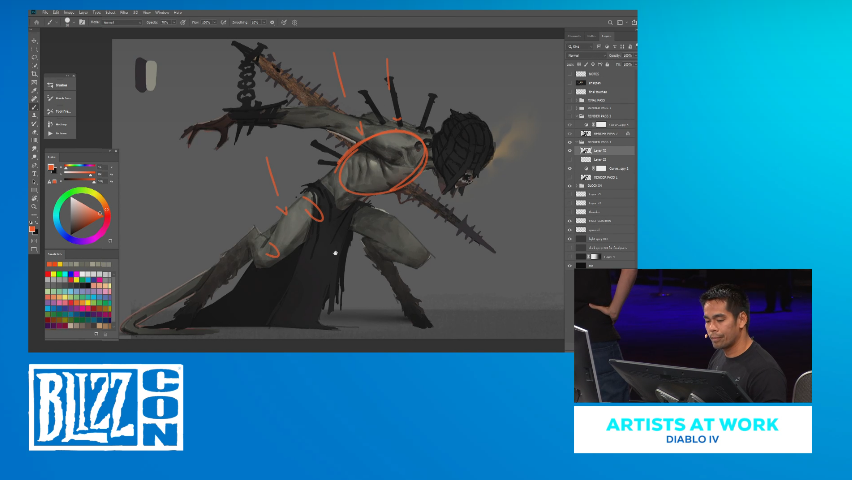The image size is (852, 480).
Task: Open the Edit menu
Action: click(x=56, y=12)
